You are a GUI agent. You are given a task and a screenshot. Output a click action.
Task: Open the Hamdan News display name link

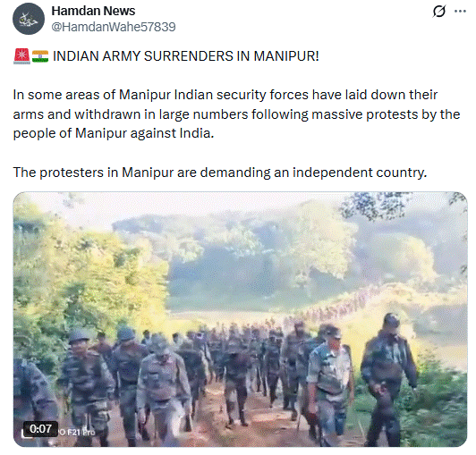[93, 11]
